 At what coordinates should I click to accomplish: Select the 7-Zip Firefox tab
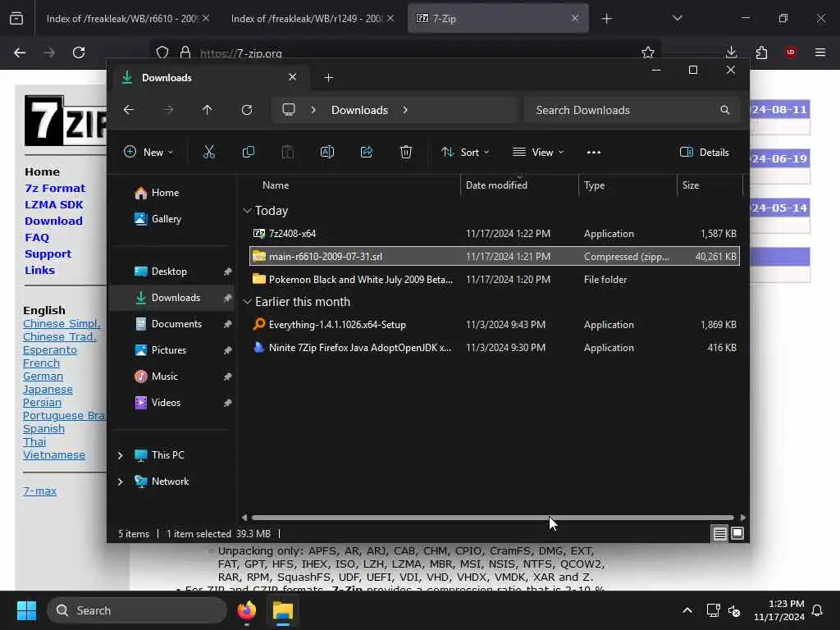(498, 18)
